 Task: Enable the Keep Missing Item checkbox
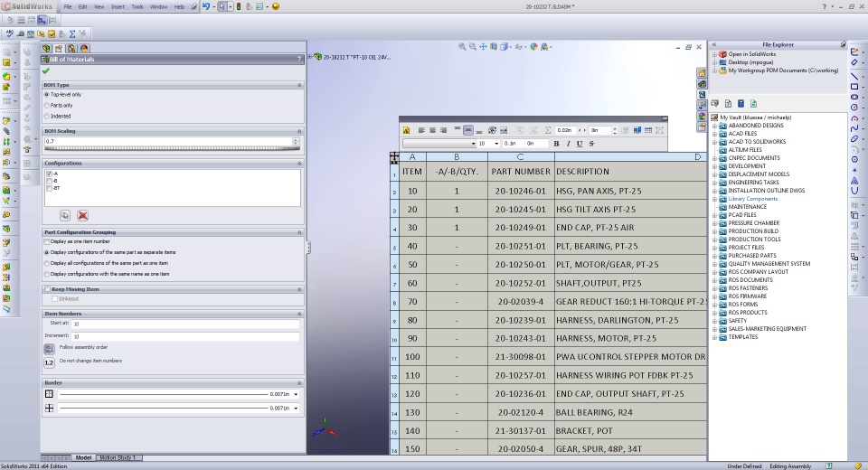coord(47,289)
